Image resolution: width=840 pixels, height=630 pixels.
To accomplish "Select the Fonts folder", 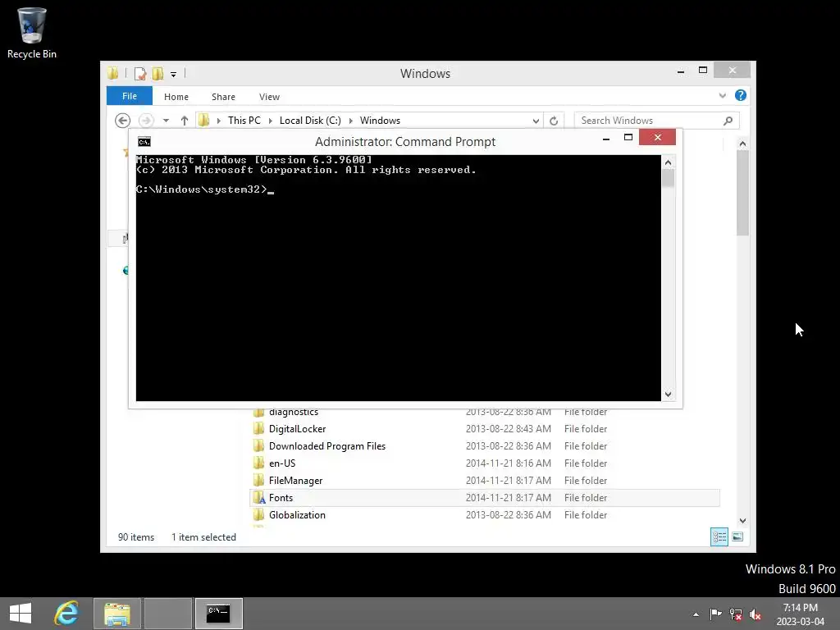I will pyautogui.click(x=485, y=497).
